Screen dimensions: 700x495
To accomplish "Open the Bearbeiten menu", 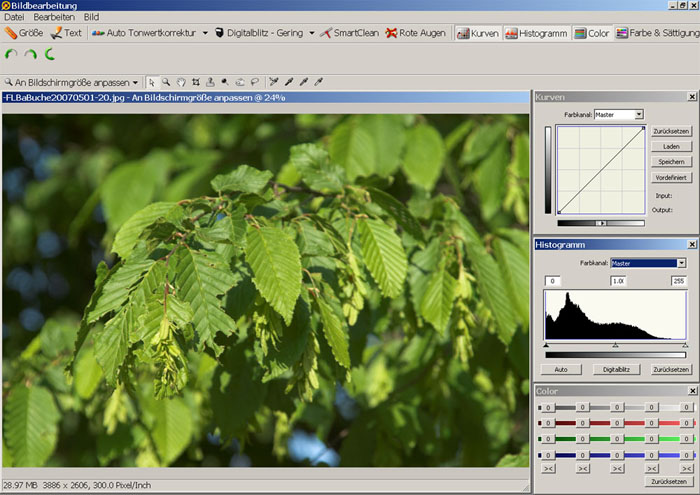I will coord(54,17).
